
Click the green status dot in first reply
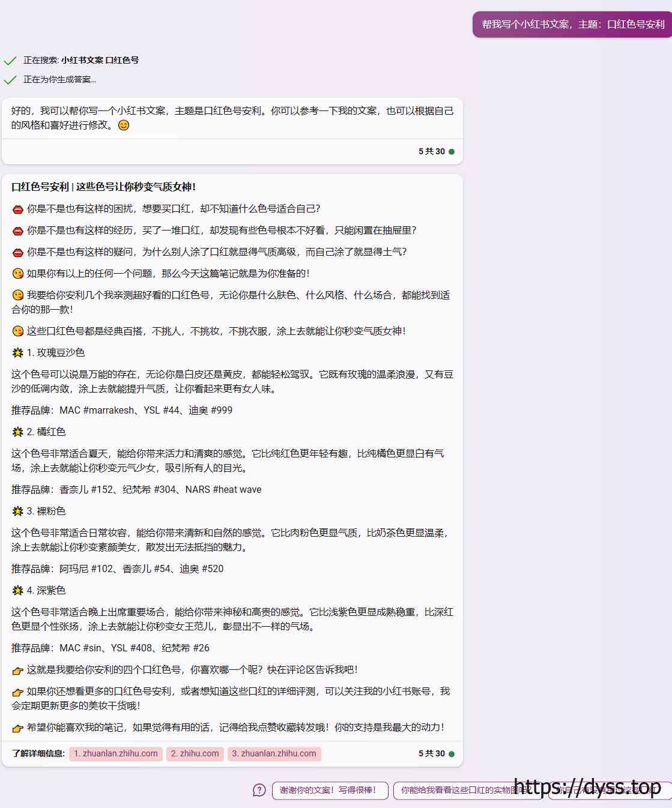pos(452,152)
